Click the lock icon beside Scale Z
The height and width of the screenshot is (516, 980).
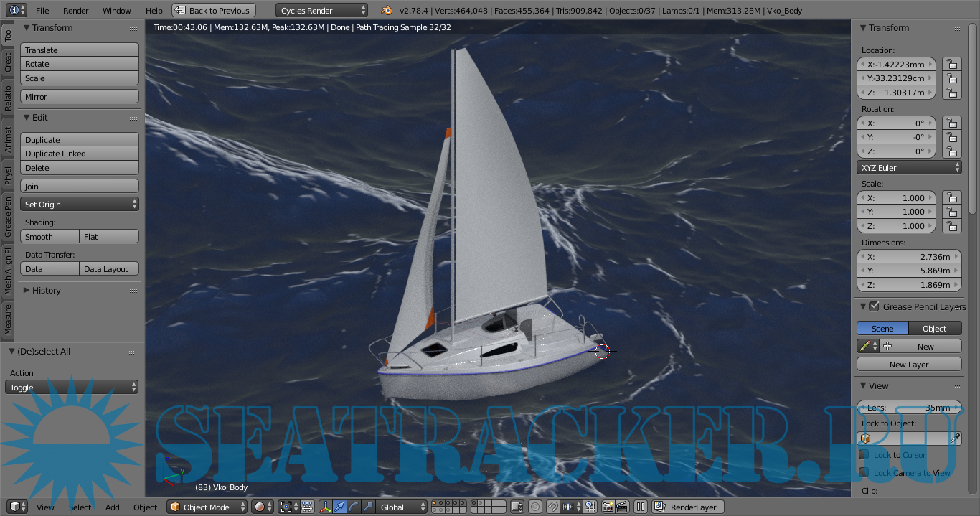tap(952, 226)
